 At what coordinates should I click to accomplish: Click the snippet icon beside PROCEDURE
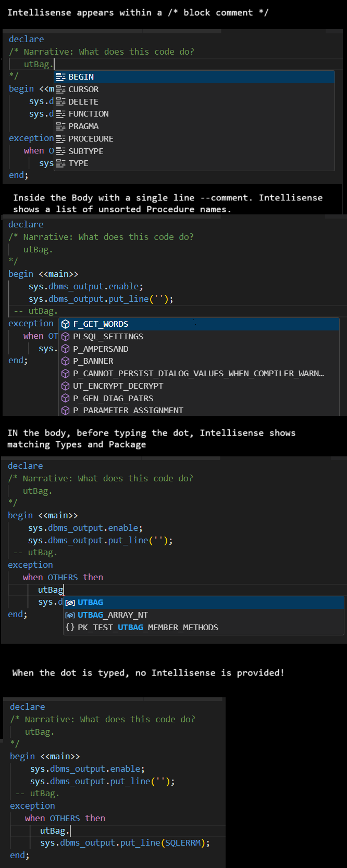(60, 139)
